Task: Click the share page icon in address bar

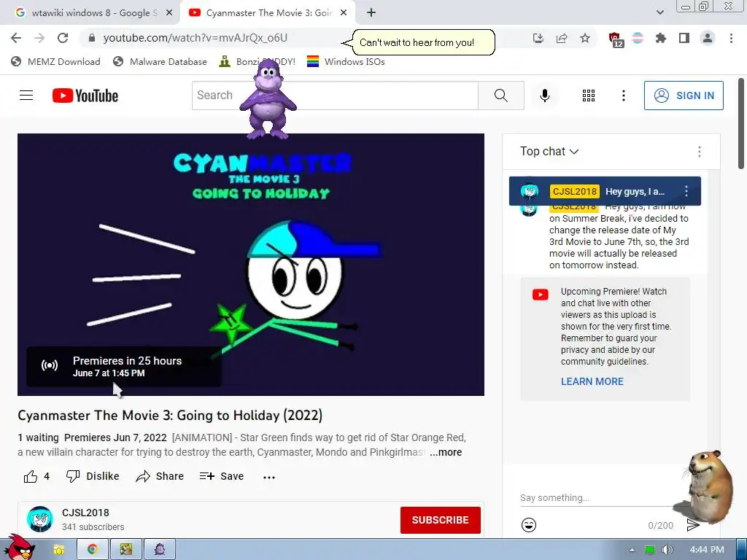Action: click(x=562, y=38)
